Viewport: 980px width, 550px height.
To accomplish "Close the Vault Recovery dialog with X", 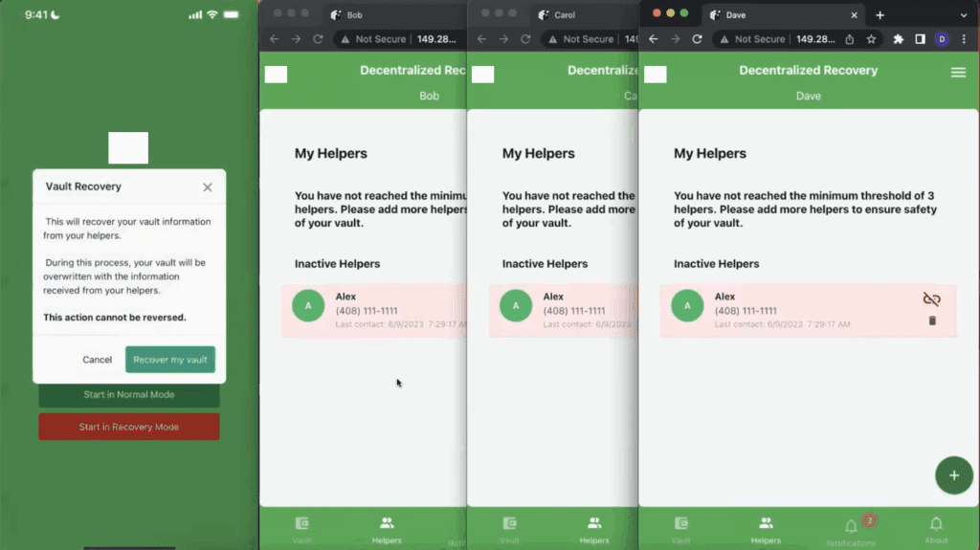I will click(x=208, y=187).
